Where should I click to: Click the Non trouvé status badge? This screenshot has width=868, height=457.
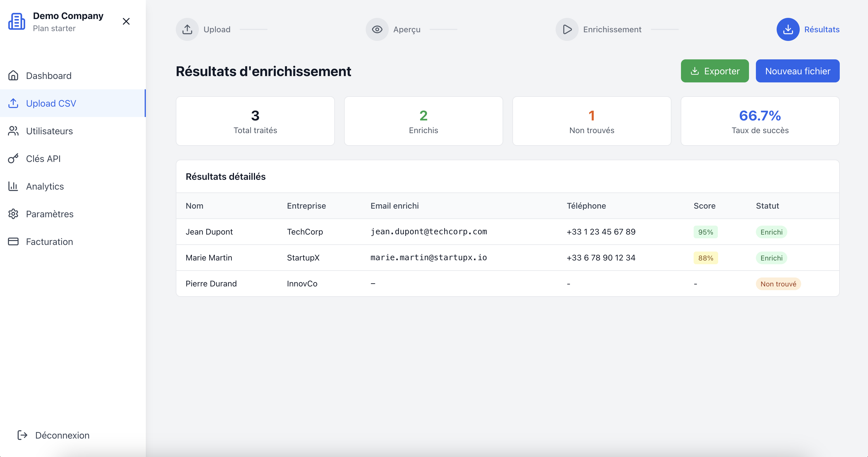pyautogui.click(x=778, y=284)
